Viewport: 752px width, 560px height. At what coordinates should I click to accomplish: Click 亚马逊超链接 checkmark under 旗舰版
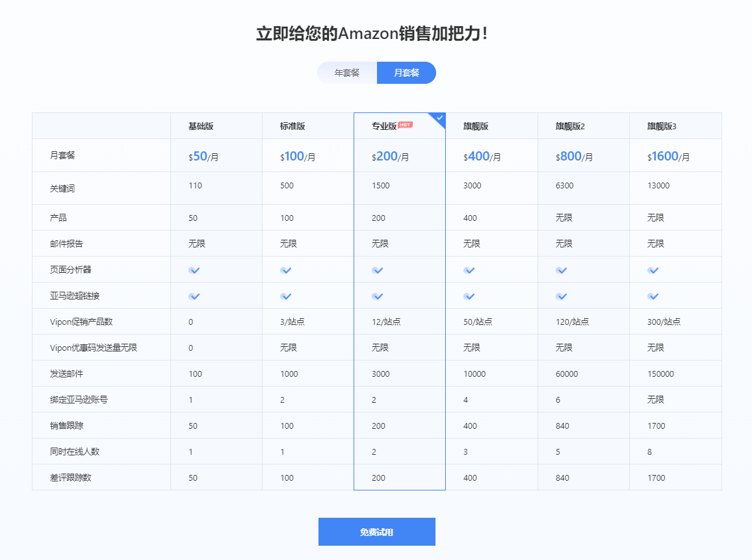pyautogui.click(x=469, y=296)
